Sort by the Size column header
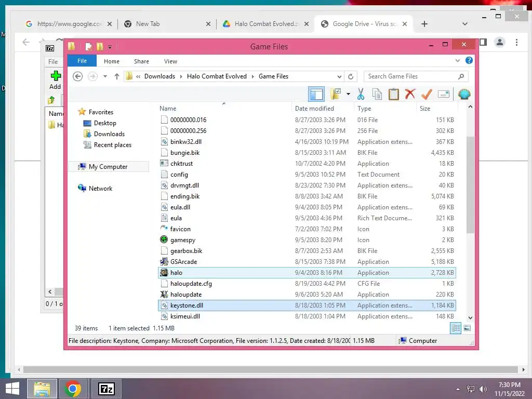The image size is (532, 399). tap(437, 108)
